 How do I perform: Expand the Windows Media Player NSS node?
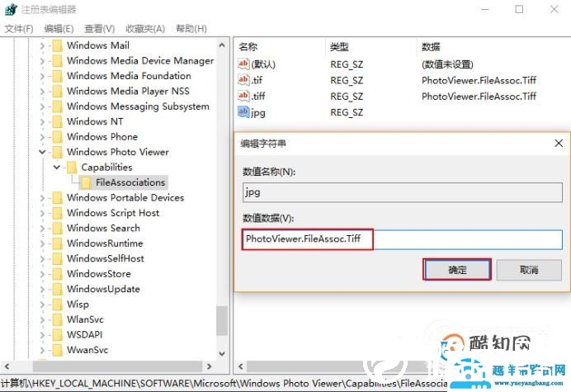point(42,92)
